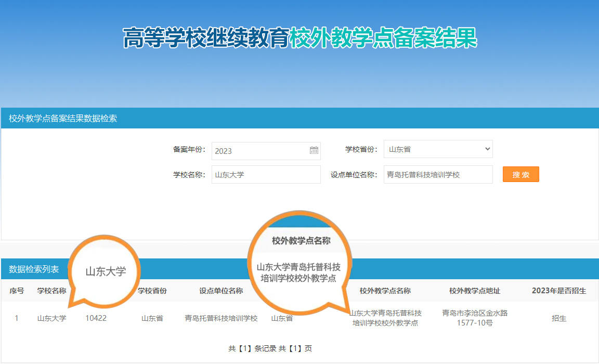Click the 备案年份: form label
Viewport: 599px width, 364px height.
click(x=189, y=149)
